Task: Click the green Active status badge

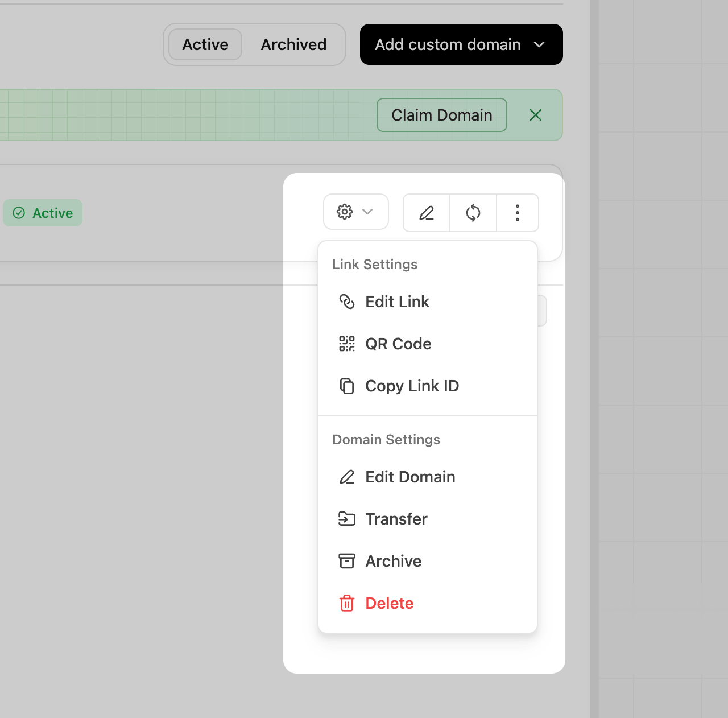Action: [43, 213]
